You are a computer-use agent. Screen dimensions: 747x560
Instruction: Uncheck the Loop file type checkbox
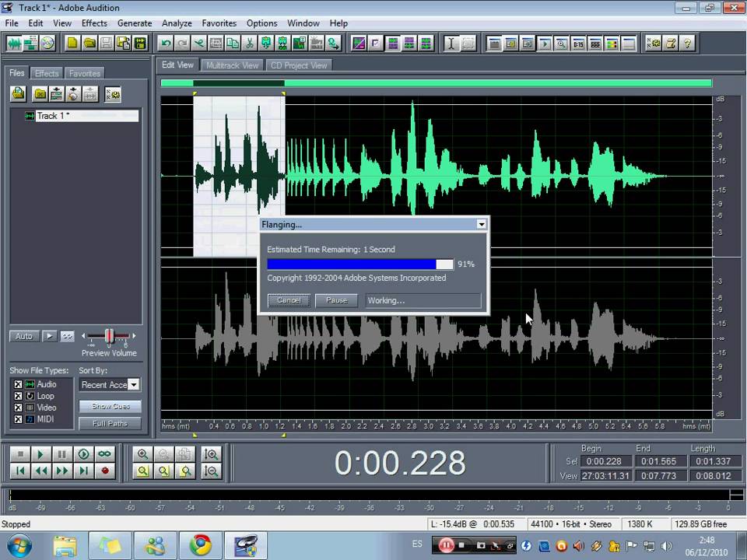pos(18,396)
